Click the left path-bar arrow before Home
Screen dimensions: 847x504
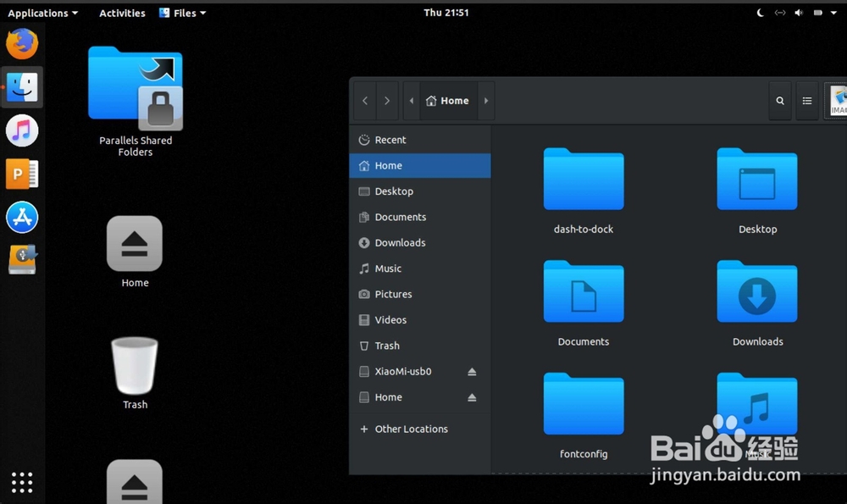coord(412,101)
